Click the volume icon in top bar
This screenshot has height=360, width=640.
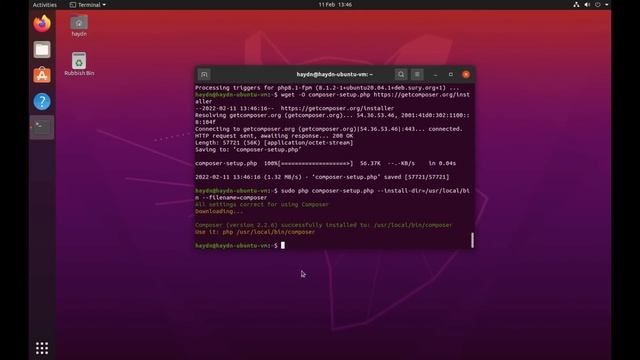click(587, 5)
